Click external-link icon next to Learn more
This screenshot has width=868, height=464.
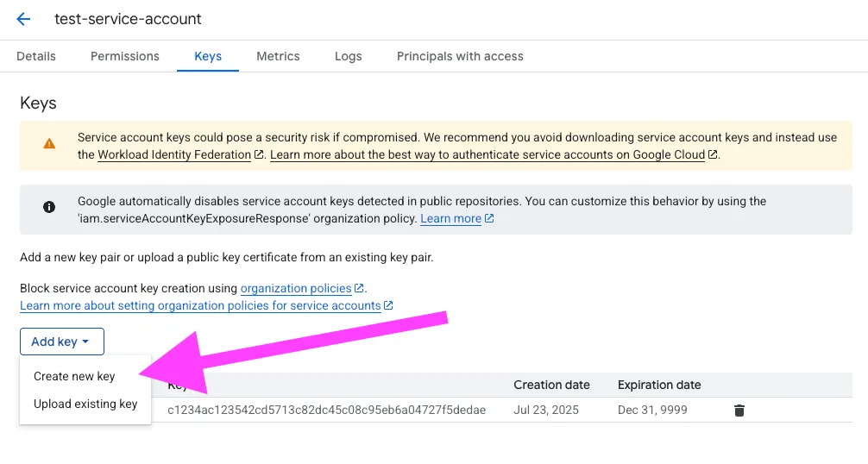point(489,218)
